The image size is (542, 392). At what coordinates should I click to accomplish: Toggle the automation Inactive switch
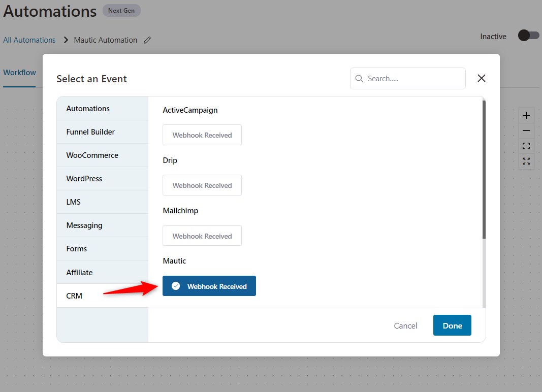[528, 36]
